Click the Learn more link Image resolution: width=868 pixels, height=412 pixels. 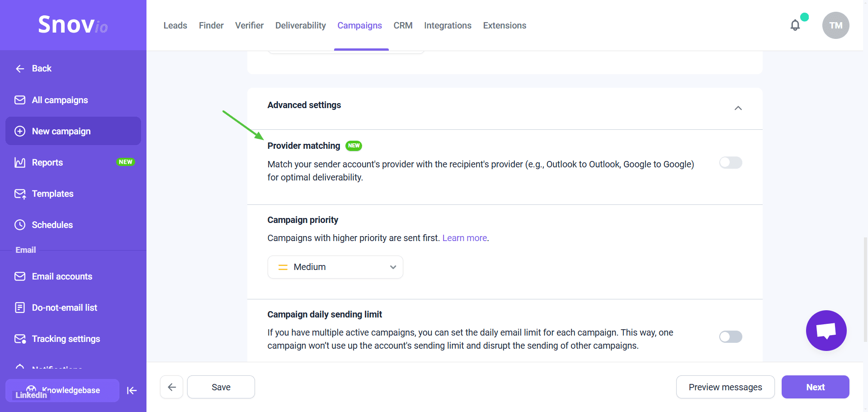click(x=464, y=238)
